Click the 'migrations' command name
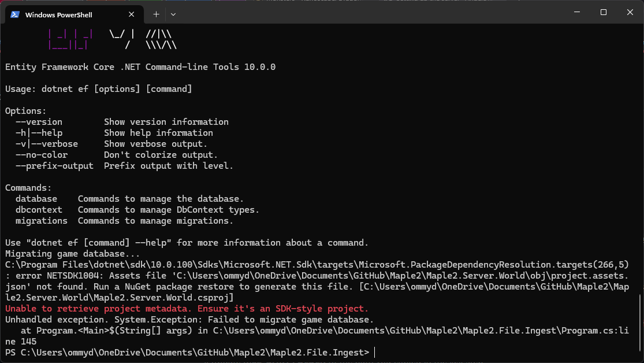 [41, 221]
